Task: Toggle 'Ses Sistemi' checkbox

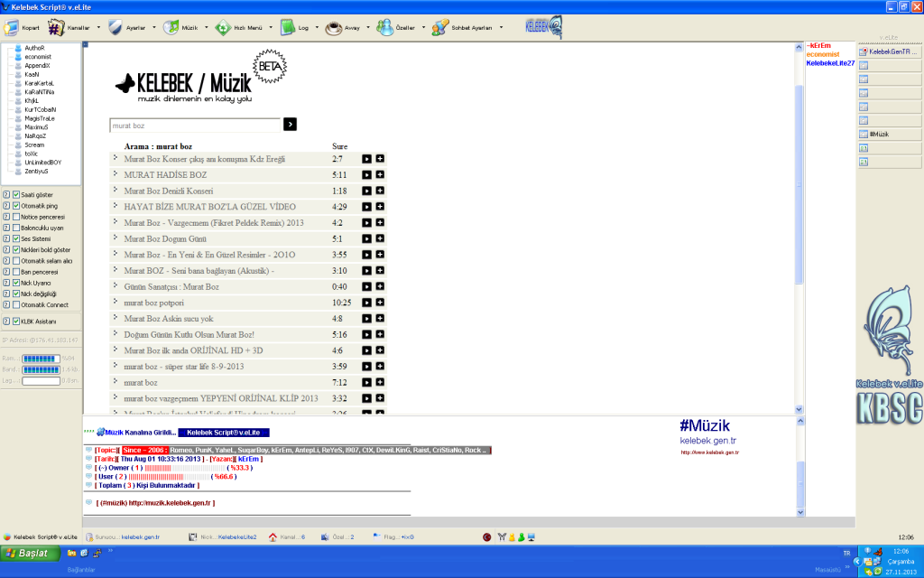Action: tap(16, 238)
